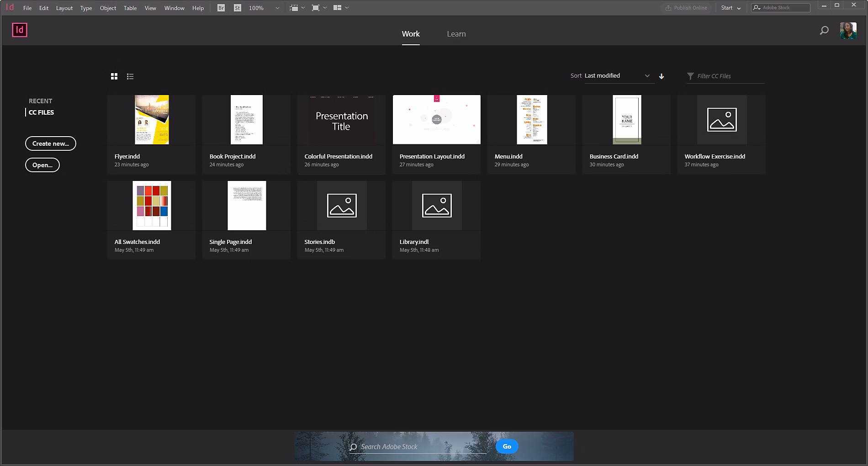Image resolution: width=868 pixels, height=466 pixels.
Task: Open the Sort Last modified dropdown
Action: click(x=617, y=75)
